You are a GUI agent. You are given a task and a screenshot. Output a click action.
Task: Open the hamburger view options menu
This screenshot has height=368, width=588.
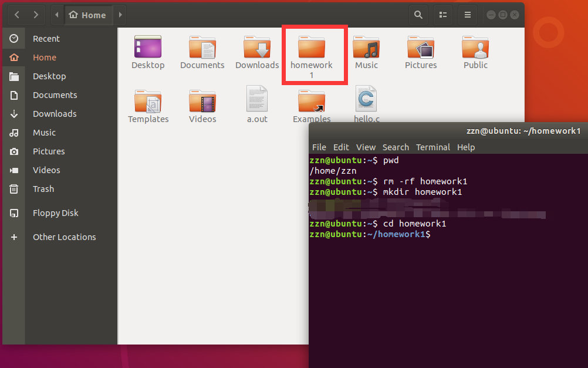467,15
